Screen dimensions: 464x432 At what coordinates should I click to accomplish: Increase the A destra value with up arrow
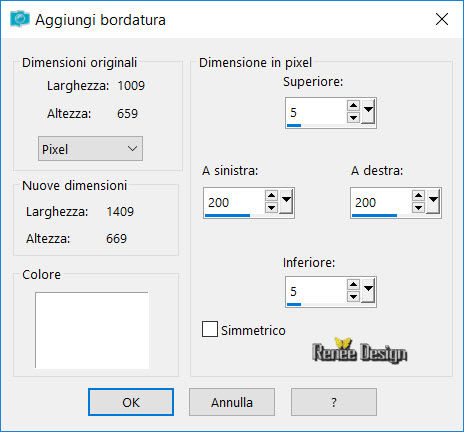(x=418, y=196)
